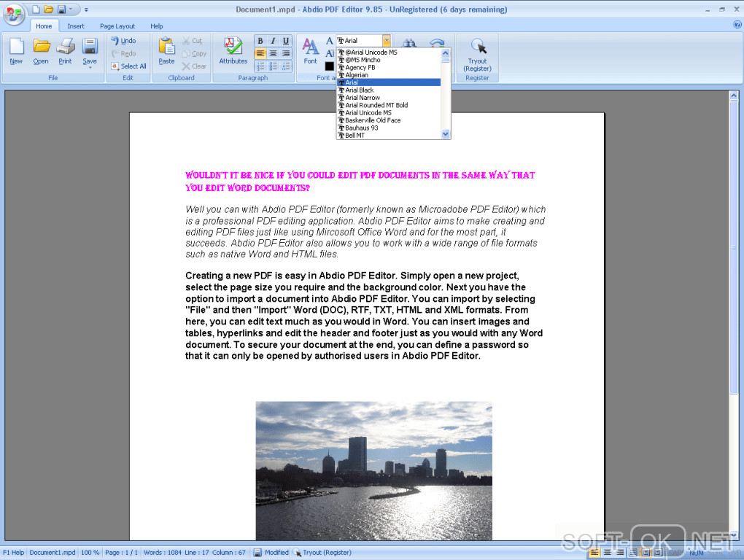Click the bulleted list icon in Paragraph group
Image resolution: width=744 pixels, height=560 pixels.
point(273,66)
